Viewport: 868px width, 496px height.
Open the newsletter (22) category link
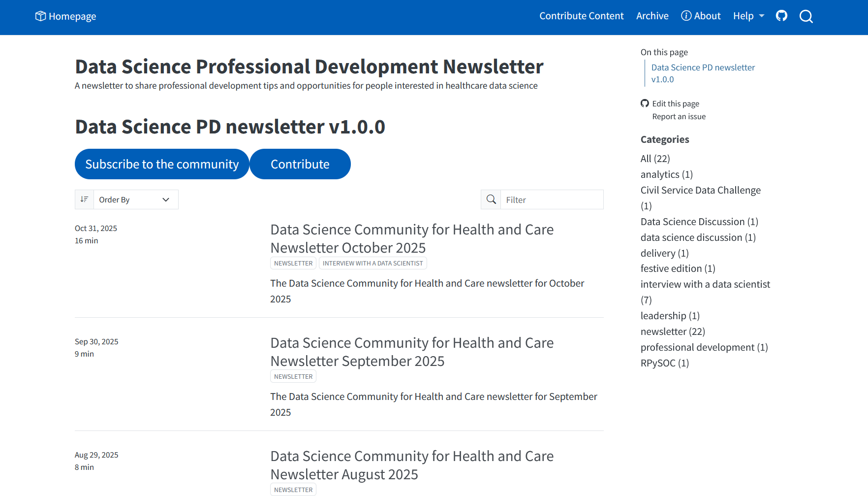coord(672,331)
